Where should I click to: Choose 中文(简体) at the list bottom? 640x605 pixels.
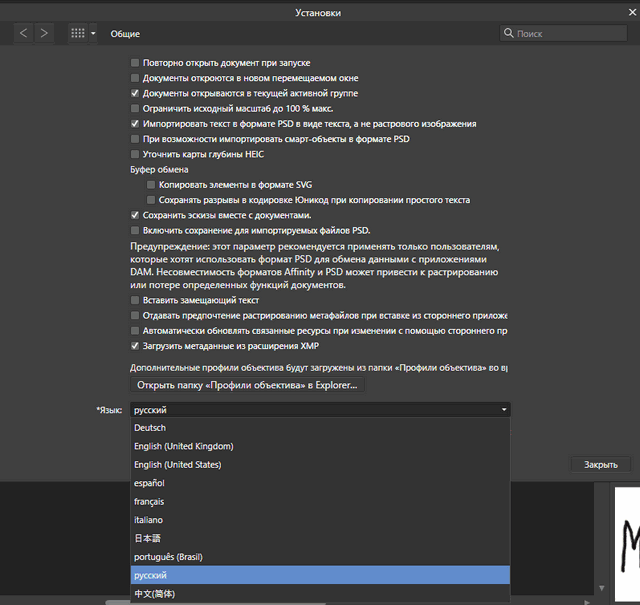(x=155, y=594)
